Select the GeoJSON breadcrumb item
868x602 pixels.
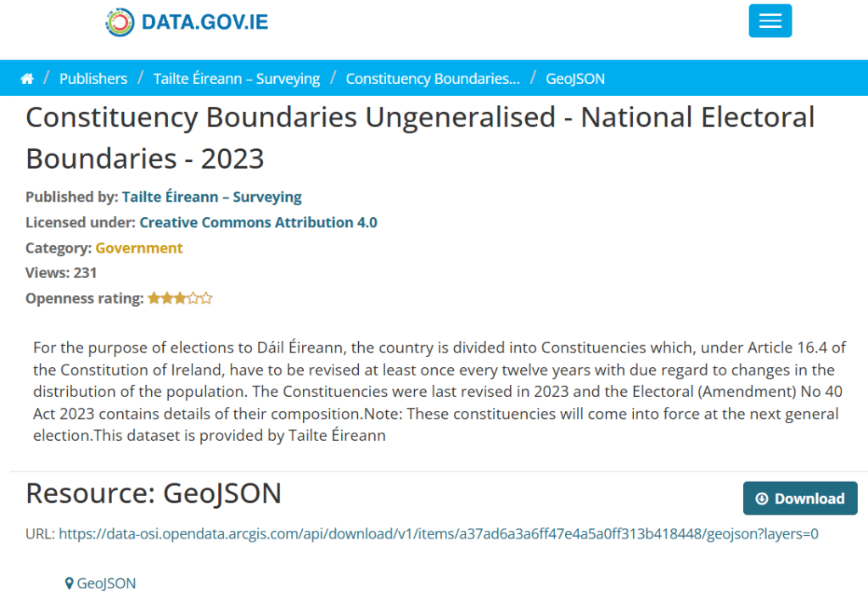[x=575, y=79]
